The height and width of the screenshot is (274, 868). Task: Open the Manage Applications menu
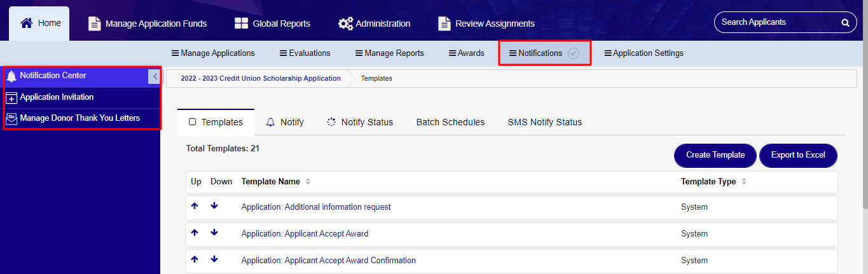click(213, 53)
